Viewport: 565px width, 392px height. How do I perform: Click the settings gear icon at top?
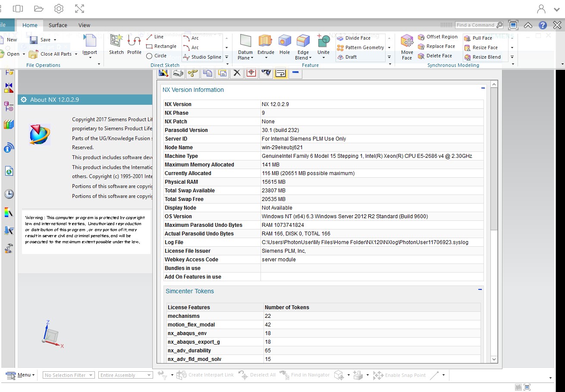[59, 9]
